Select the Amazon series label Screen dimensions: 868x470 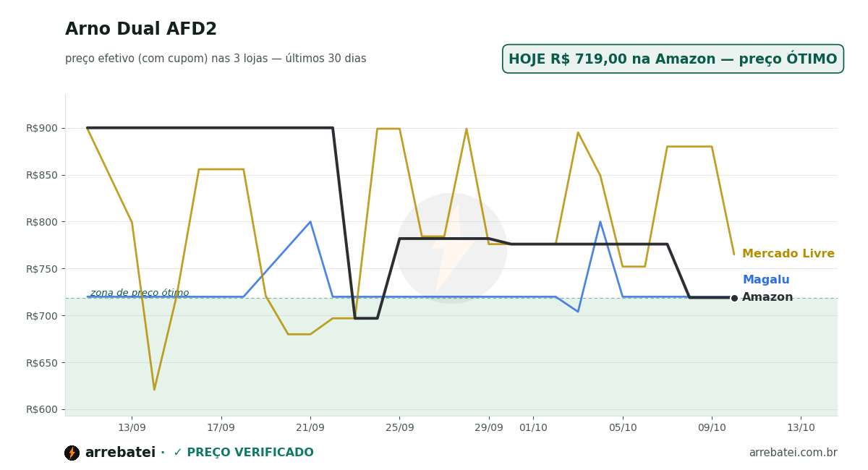tap(767, 297)
